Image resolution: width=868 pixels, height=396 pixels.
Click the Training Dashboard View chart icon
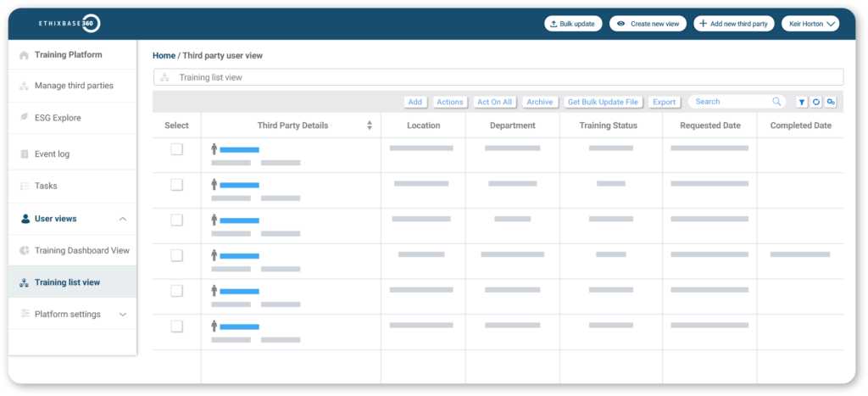tap(25, 250)
